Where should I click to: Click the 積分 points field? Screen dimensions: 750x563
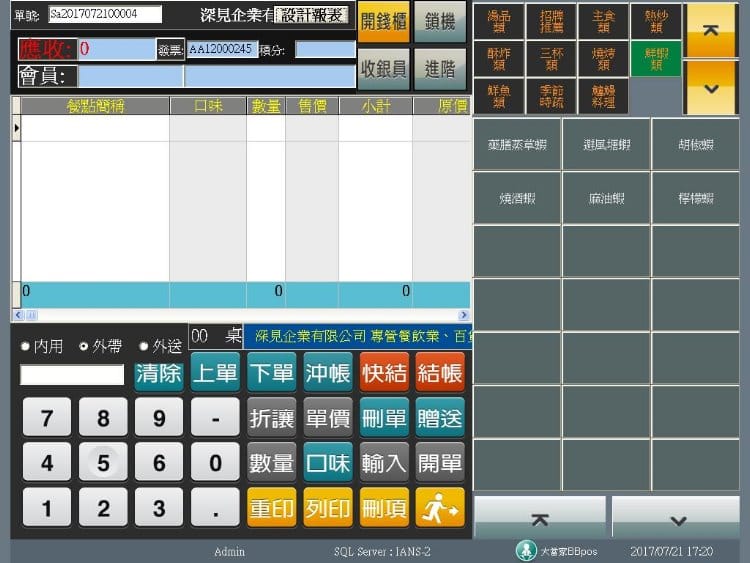(325, 49)
